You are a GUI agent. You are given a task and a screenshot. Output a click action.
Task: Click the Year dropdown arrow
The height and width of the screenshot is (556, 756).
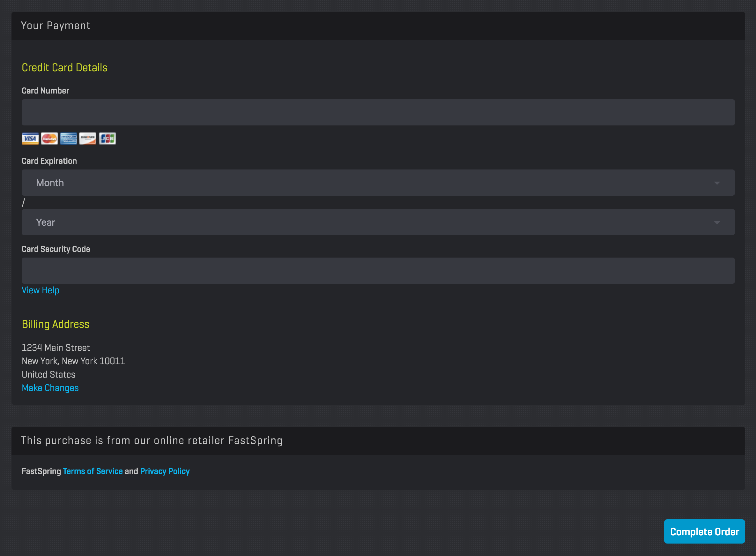click(x=717, y=222)
